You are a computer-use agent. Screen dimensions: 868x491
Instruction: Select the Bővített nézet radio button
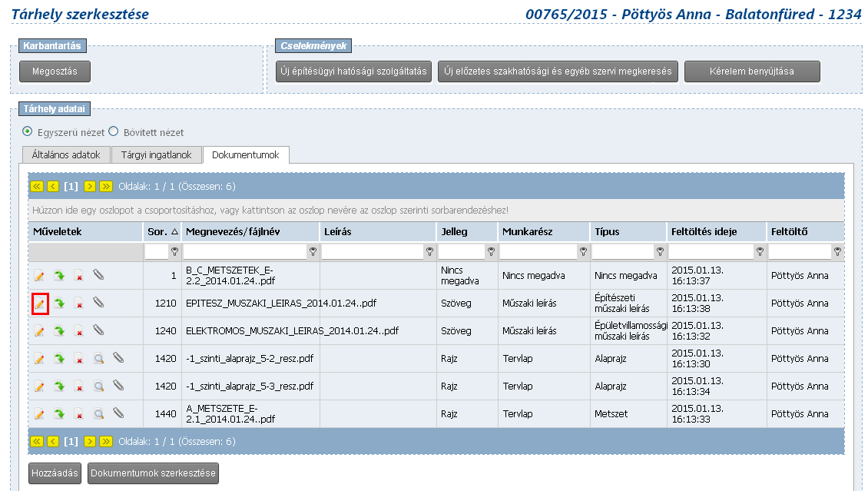coord(114,131)
